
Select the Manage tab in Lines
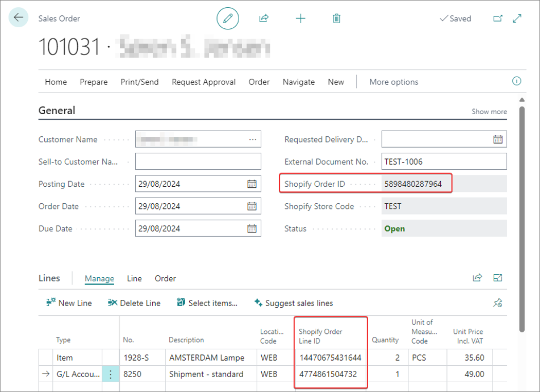click(99, 278)
